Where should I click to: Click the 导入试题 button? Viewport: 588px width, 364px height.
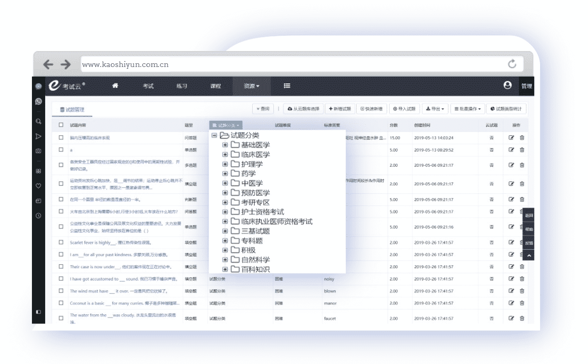(x=404, y=109)
